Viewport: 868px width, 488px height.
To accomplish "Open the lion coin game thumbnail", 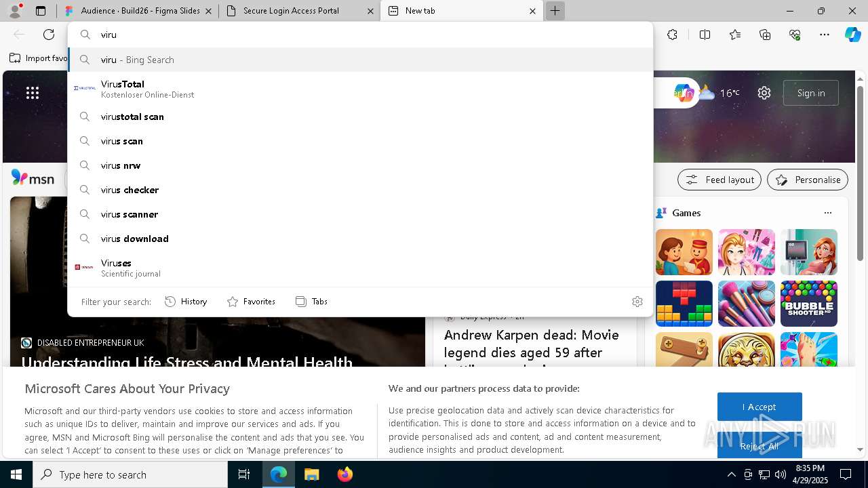I will 747,350.
